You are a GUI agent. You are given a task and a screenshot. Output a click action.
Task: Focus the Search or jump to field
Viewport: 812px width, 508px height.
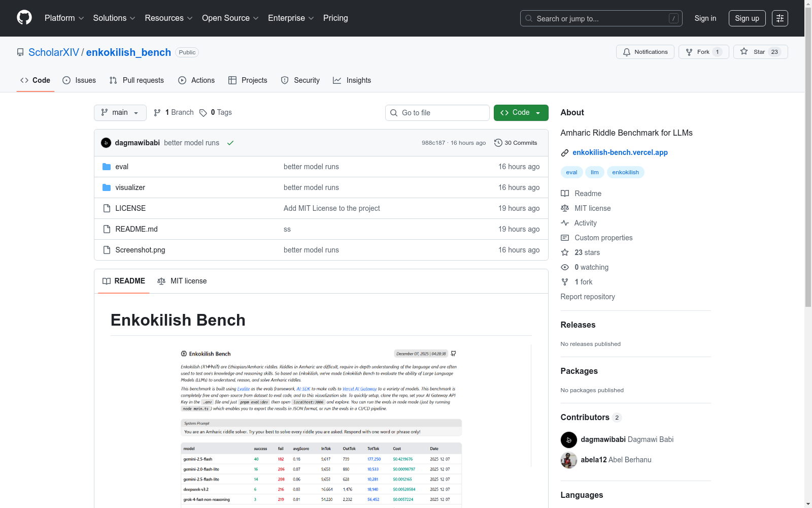pos(601,18)
